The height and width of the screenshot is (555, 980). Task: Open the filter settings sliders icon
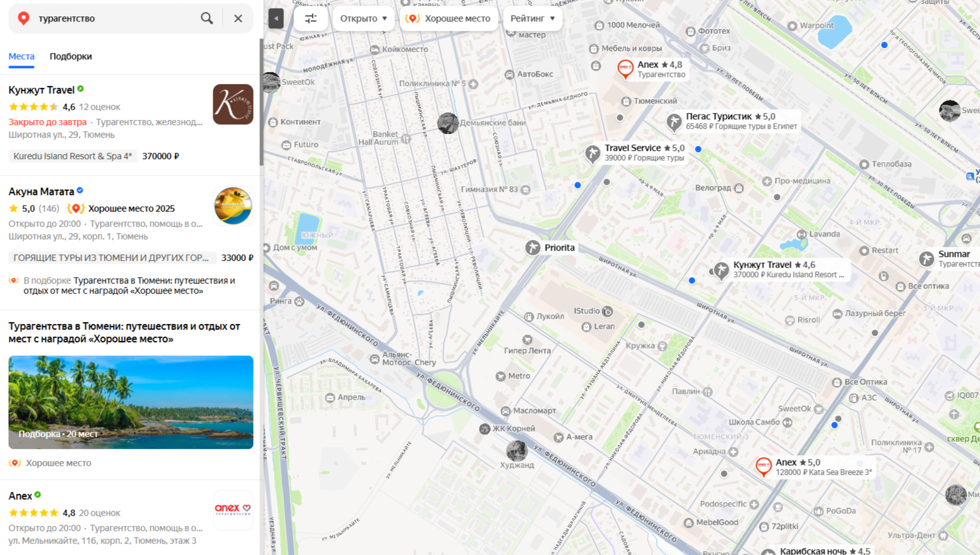pyautogui.click(x=310, y=18)
